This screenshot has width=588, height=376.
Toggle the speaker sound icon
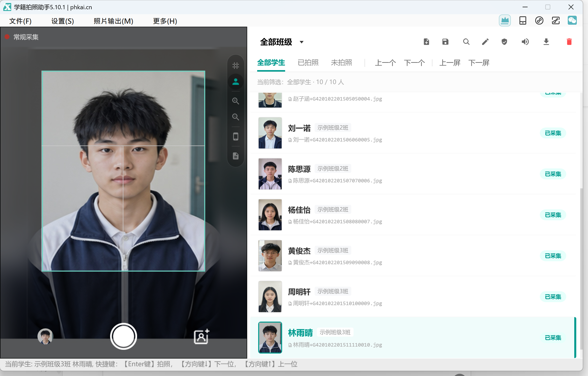tap(525, 42)
